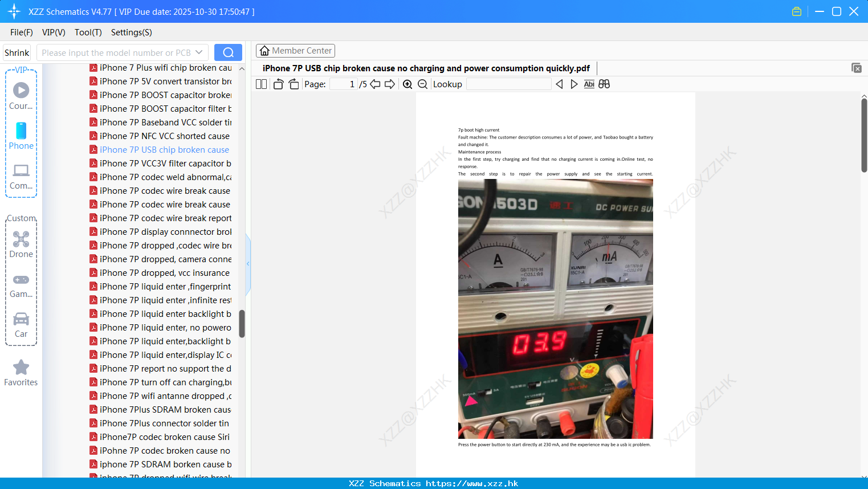Open iPhone 7P liquid enter, no power file
The height and width of the screenshot is (489, 868).
(161, 328)
